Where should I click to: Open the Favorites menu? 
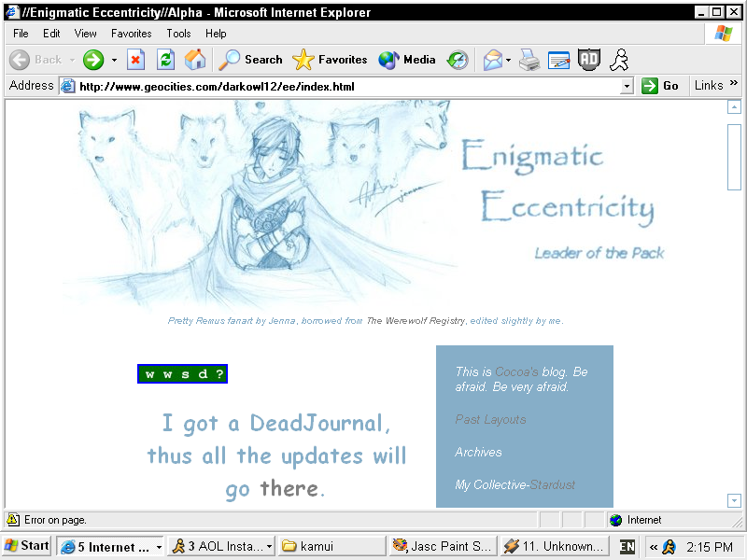click(131, 34)
